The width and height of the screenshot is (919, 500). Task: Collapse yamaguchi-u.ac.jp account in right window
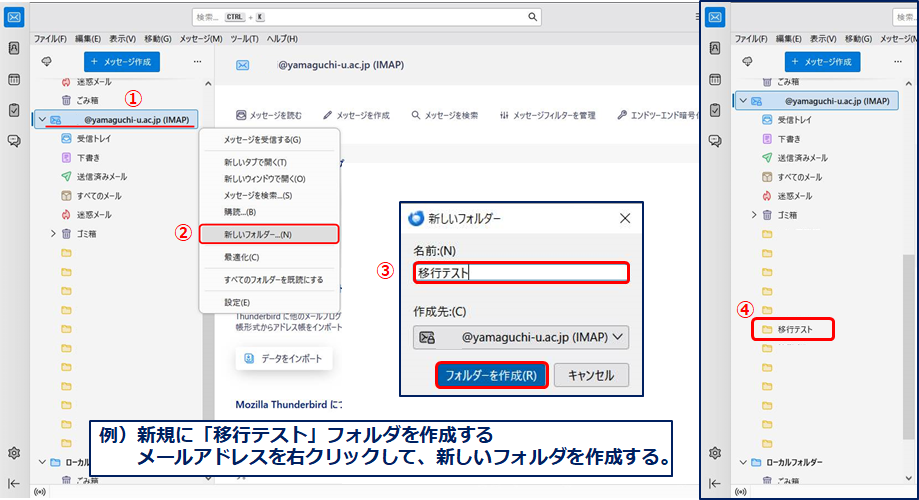pyautogui.click(x=743, y=101)
